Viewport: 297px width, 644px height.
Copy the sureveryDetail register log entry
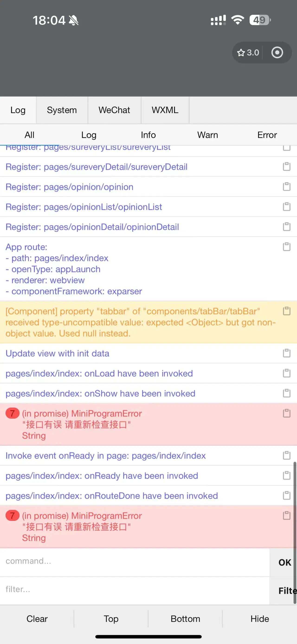pos(287,166)
